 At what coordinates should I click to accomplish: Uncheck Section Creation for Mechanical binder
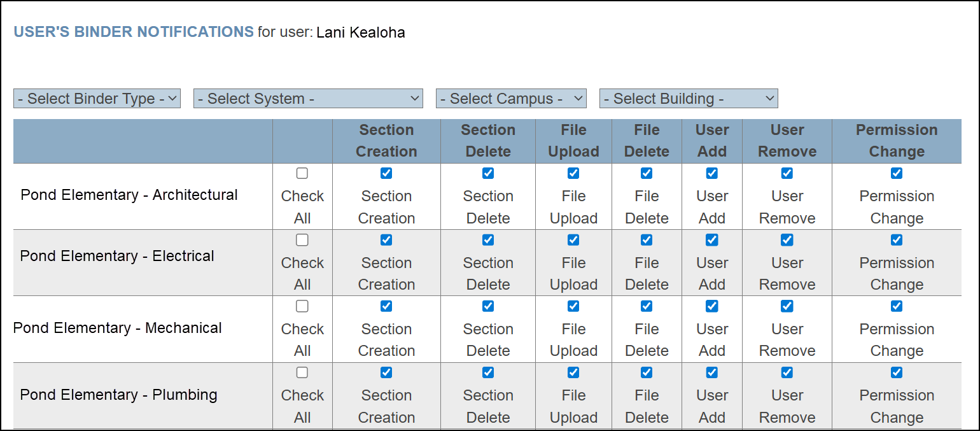click(386, 306)
